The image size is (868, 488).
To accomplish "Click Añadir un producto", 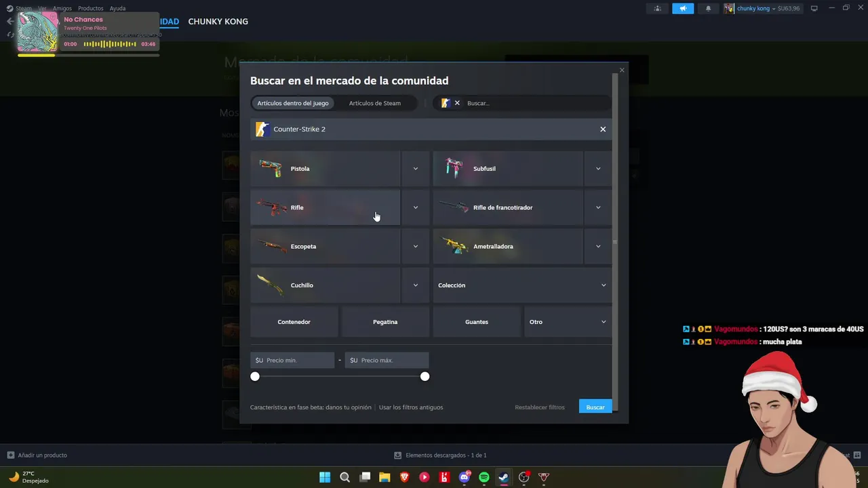I will (x=37, y=455).
